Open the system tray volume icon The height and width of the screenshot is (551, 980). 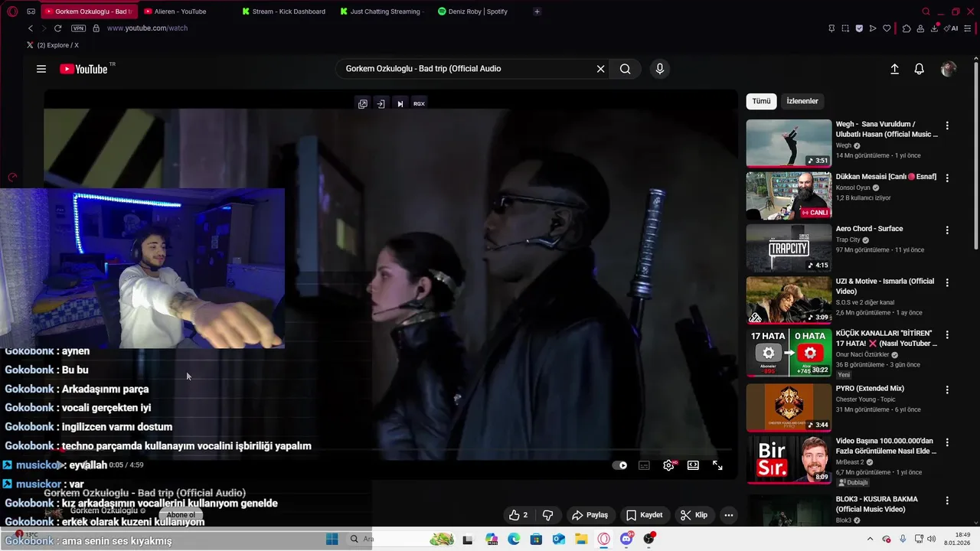tap(932, 539)
